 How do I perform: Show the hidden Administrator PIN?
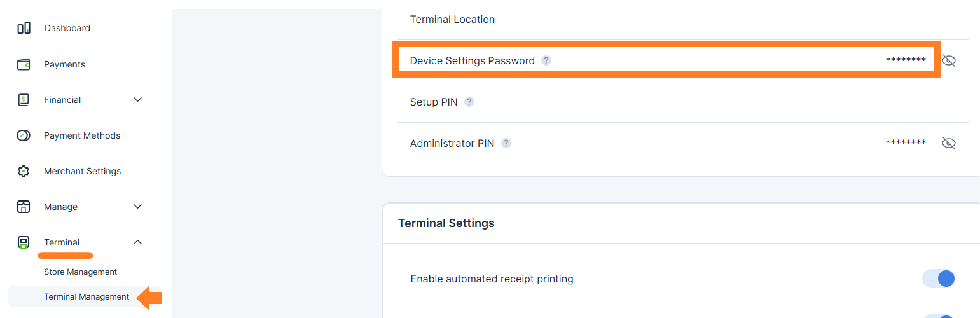[x=948, y=143]
